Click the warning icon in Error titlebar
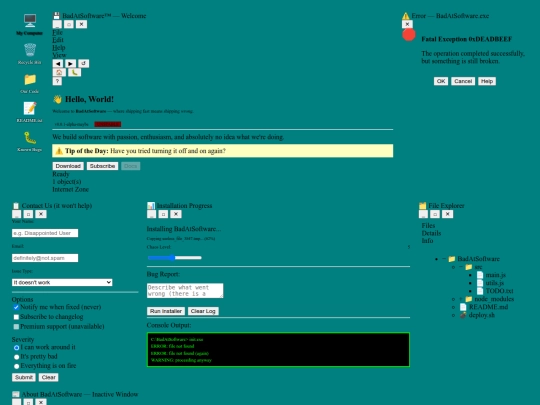Viewport: 540px width, 405px height. [x=406, y=16]
